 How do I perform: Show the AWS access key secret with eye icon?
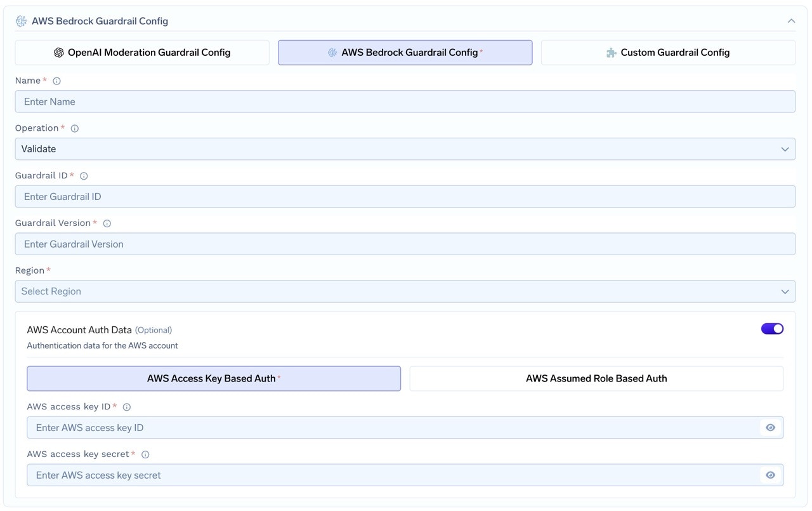[x=770, y=475]
